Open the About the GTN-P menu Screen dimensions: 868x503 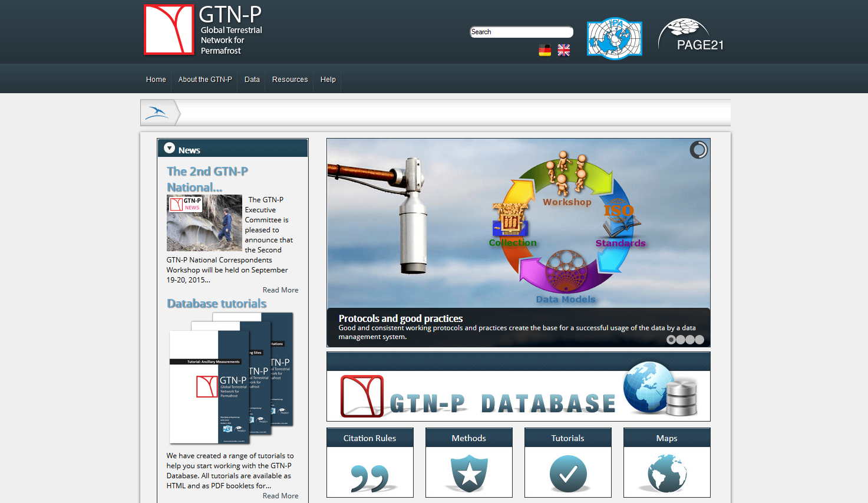tap(204, 78)
